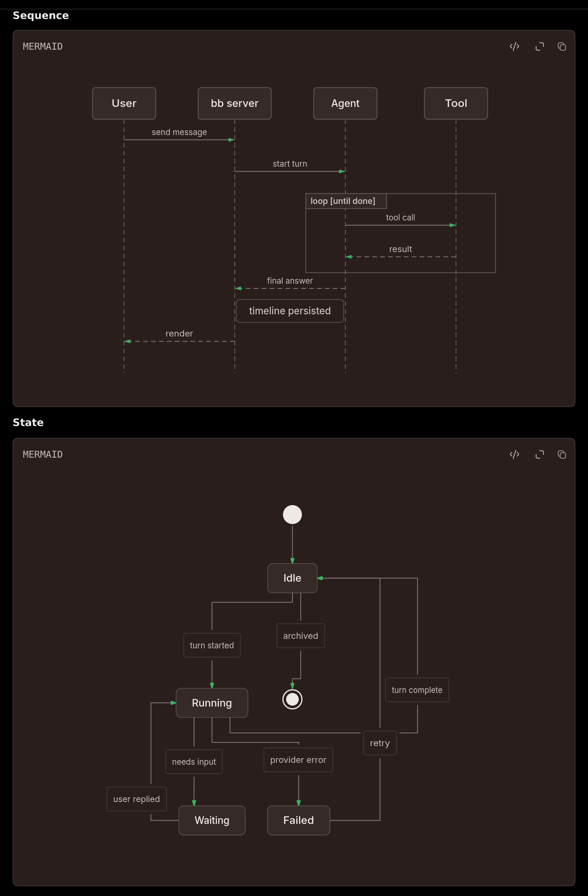
Task: Click the 'turn complete' transition label
Action: [417, 690]
